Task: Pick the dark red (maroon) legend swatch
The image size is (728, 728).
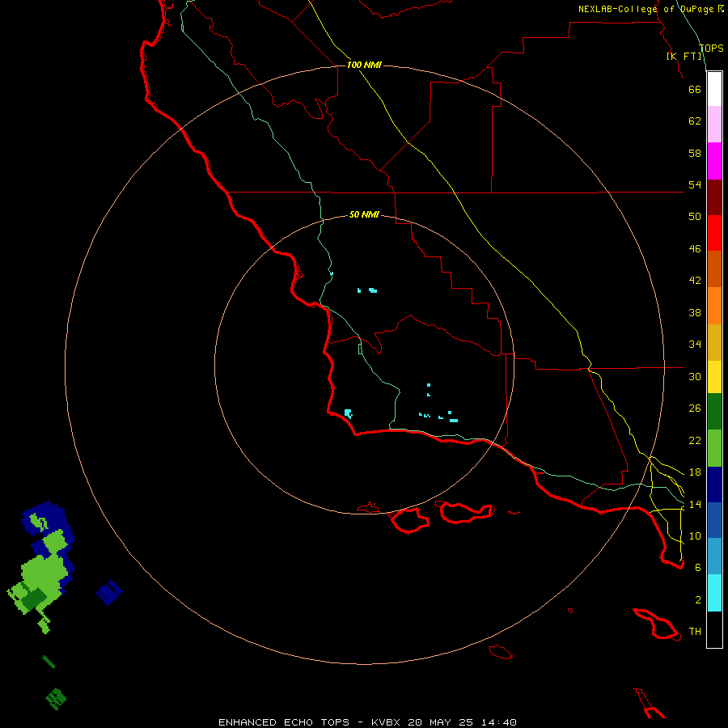Action: tap(714, 197)
